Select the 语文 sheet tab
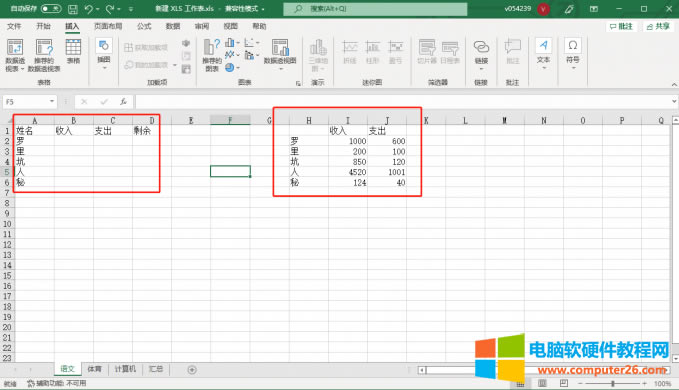 [68, 369]
